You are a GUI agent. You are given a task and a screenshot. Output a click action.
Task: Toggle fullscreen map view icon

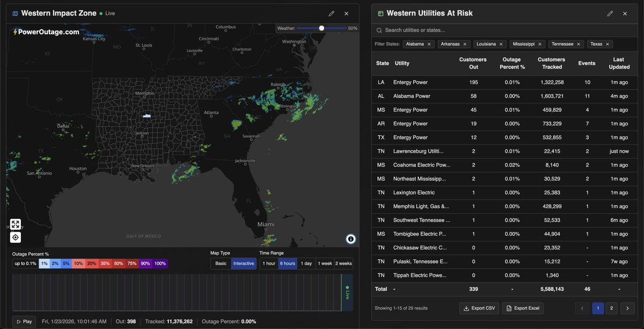coord(16,224)
